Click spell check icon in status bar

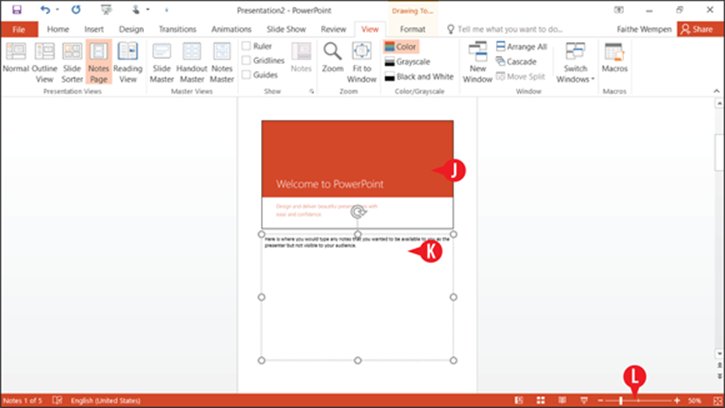point(57,400)
